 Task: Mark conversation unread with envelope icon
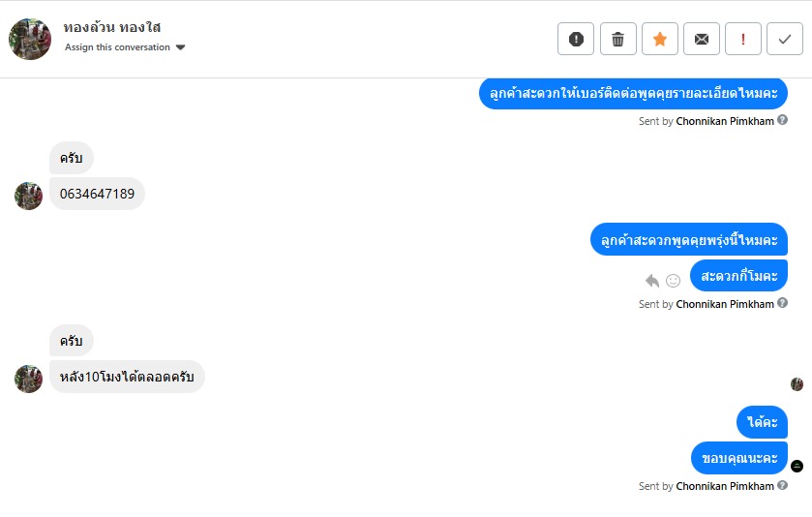pos(701,39)
